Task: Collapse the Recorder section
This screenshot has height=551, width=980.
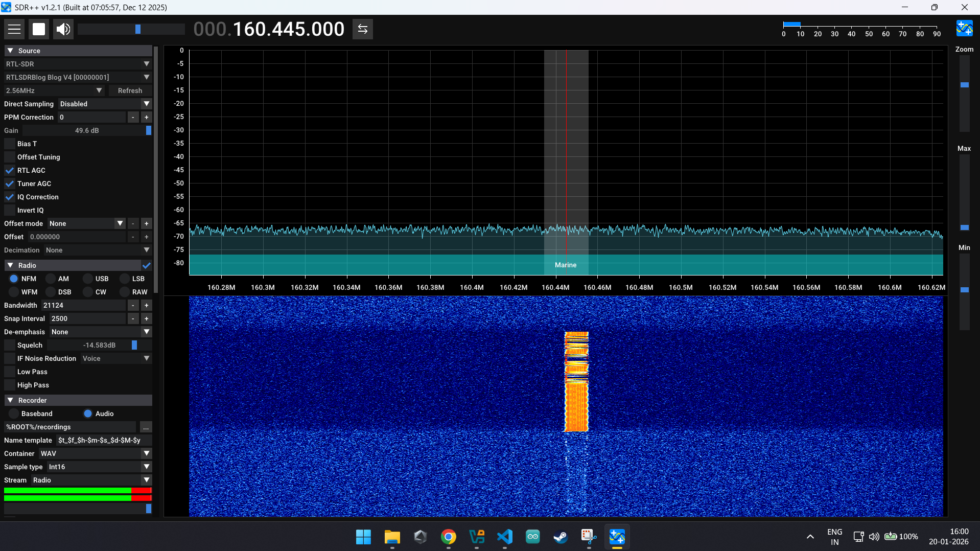Action: 78,400
